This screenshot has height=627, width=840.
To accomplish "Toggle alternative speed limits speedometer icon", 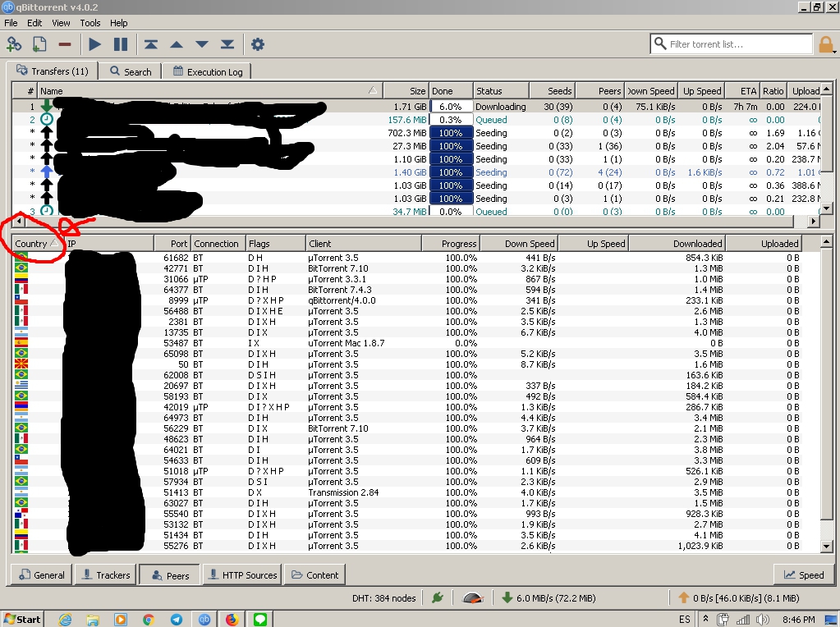I will [x=472, y=597].
